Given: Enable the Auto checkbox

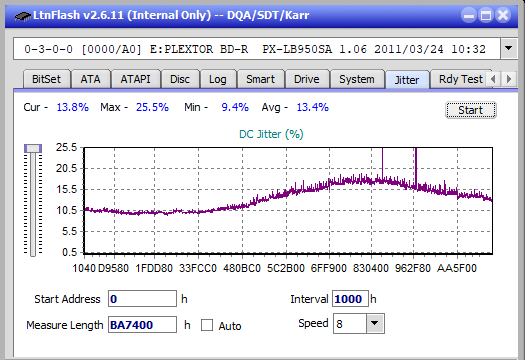Looking at the screenshot, I should click(207, 325).
